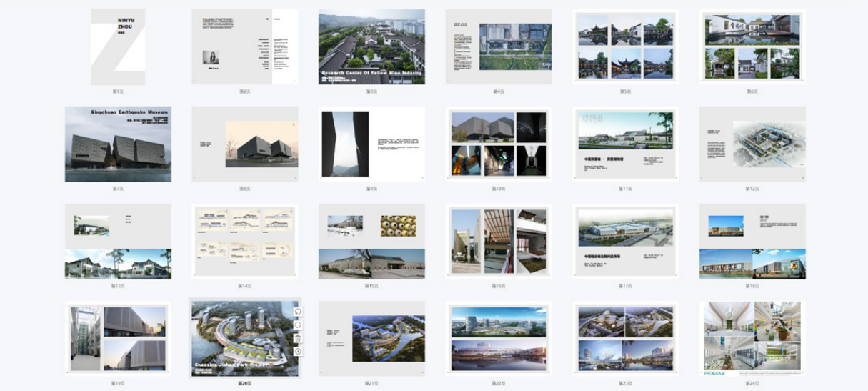This screenshot has width=868, height=391.
Task: Select the MINYU ZHOU cover page thumbnail
Action: (118, 47)
